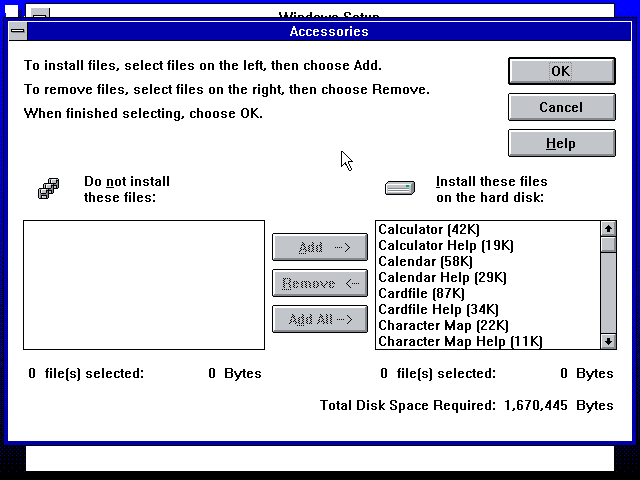Screen dimensions: 640x480
Task: Open Help for the Accessories dialog
Action: (562, 143)
